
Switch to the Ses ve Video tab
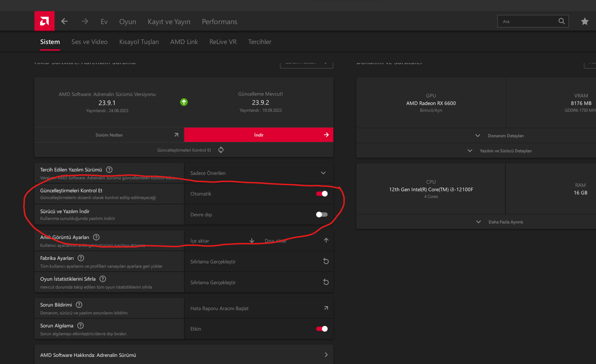click(x=89, y=42)
